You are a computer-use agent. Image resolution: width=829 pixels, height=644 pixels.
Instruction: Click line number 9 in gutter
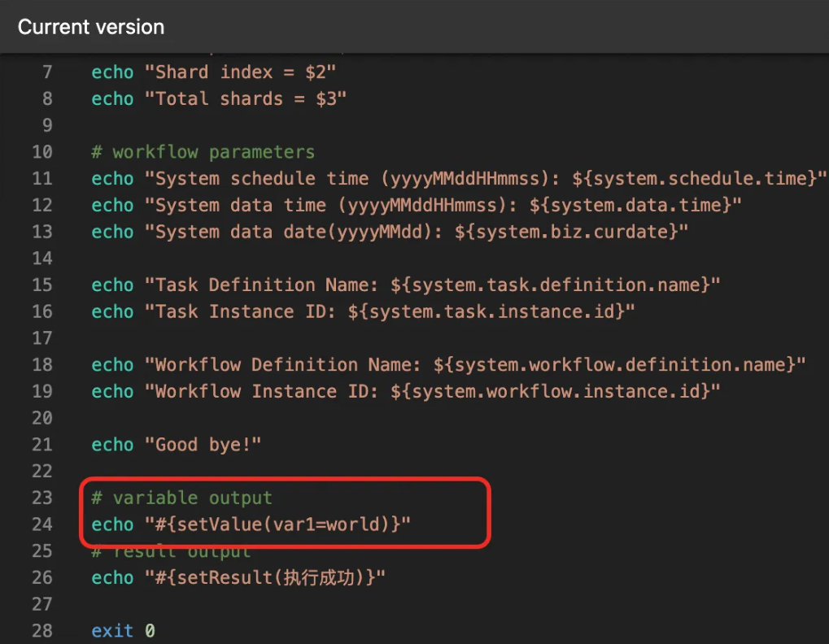tap(47, 125)
